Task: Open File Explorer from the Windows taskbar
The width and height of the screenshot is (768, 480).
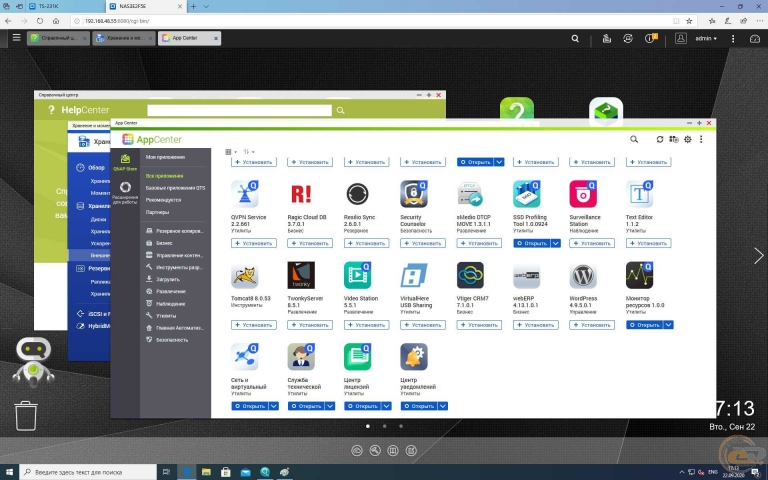Action: [206, 472]
